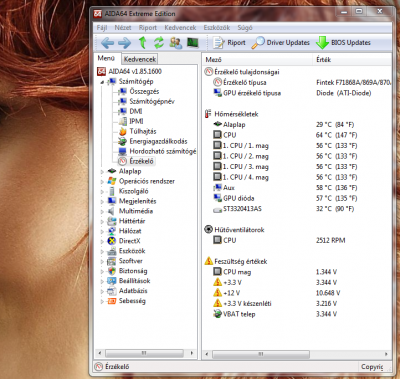
Task: Go up one level with green up arrow
Action: pos(143,43)
